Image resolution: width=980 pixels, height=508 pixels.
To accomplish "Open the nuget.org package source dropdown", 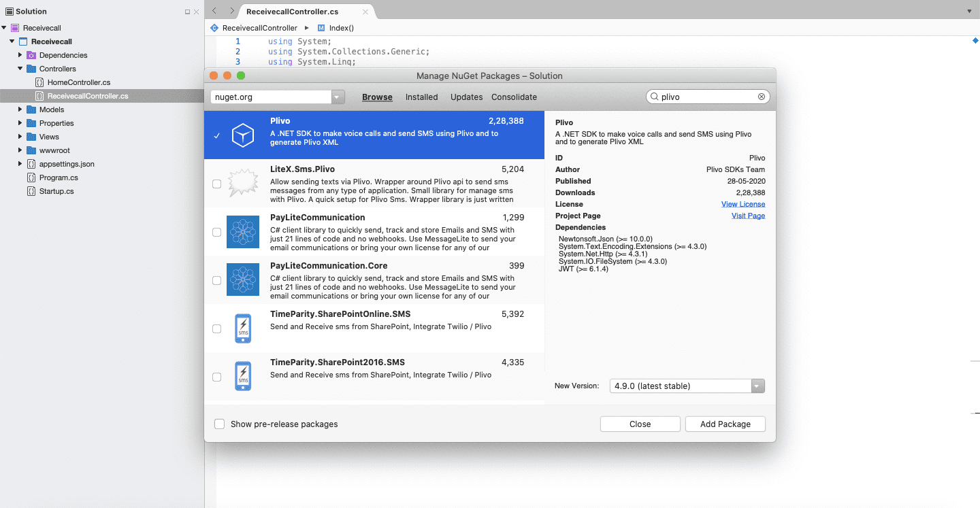I will 338,97.
